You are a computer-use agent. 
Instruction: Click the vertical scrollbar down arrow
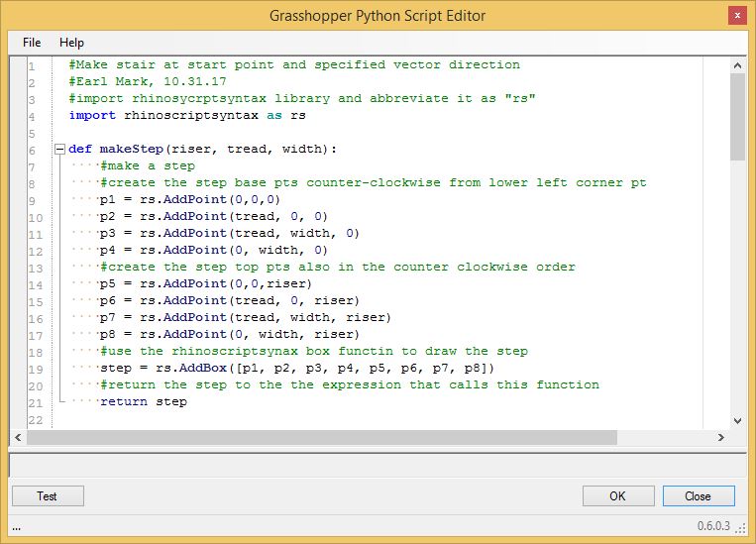[x=737, y=420]
